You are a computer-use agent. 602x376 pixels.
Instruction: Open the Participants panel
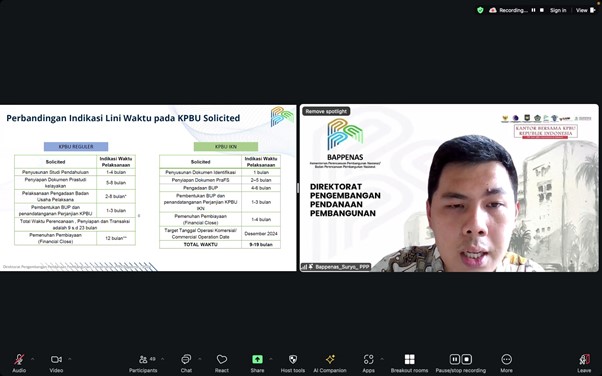pyautogui.click(x=143, y=359)
